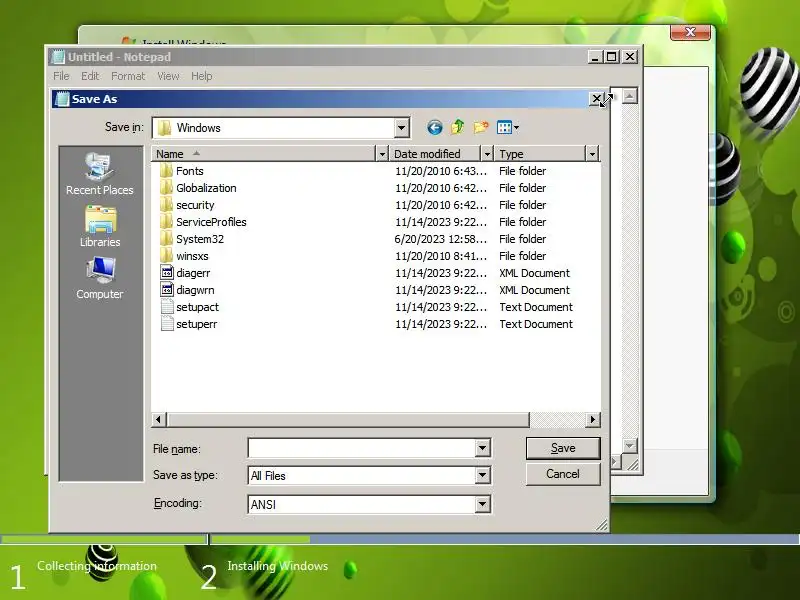
Task: Expand the Save as type dropdown
Action: 482,476
